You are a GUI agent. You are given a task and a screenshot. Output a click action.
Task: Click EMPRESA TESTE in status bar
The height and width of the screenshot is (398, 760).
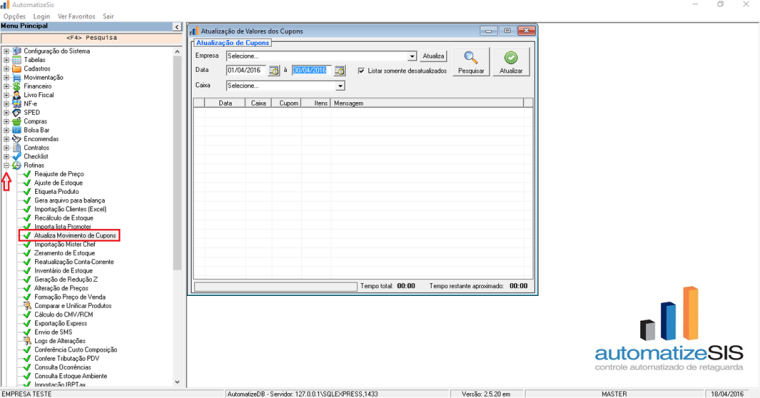pyautogui.click(x=27, y=394)
